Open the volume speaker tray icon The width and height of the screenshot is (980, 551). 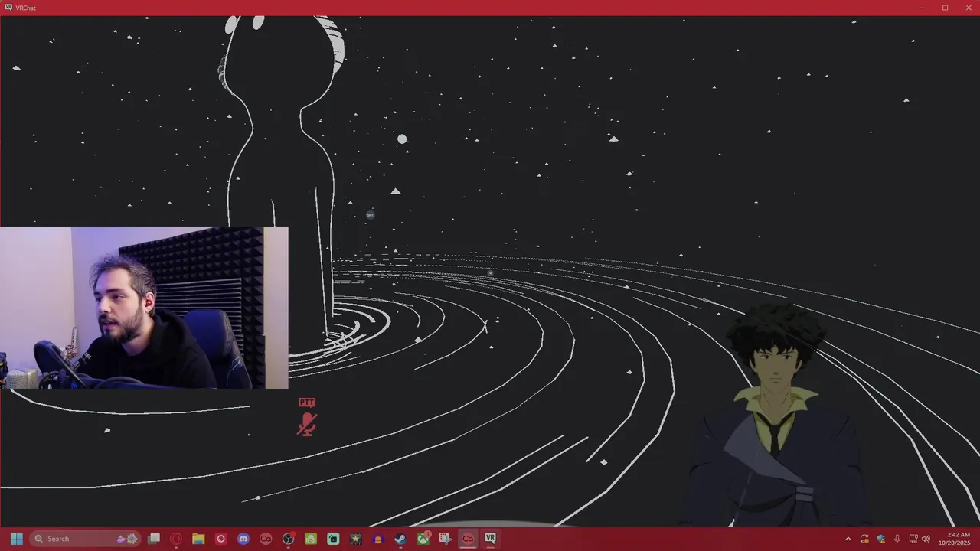[926, 539]
